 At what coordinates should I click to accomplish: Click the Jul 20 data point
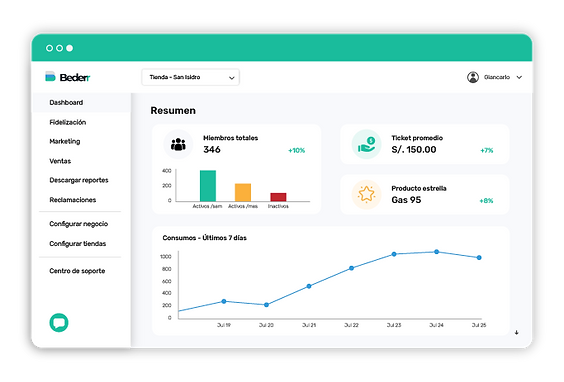tap(266, 305)
